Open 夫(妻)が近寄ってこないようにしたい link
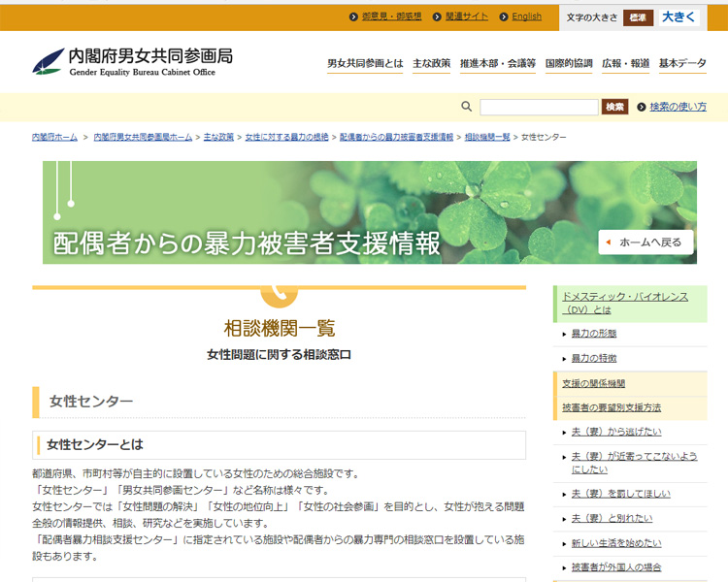Image resolution: width=728 pixels, height=582 pixels. pos(634,463)
